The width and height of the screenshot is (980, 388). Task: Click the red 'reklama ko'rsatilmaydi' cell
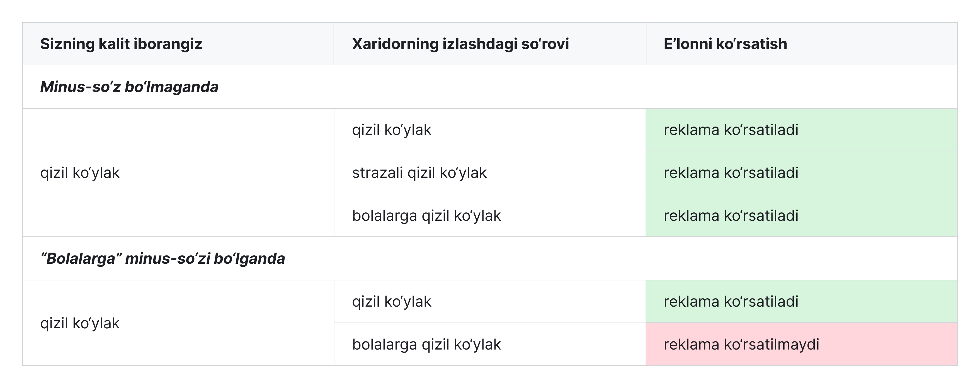(801, 344)
